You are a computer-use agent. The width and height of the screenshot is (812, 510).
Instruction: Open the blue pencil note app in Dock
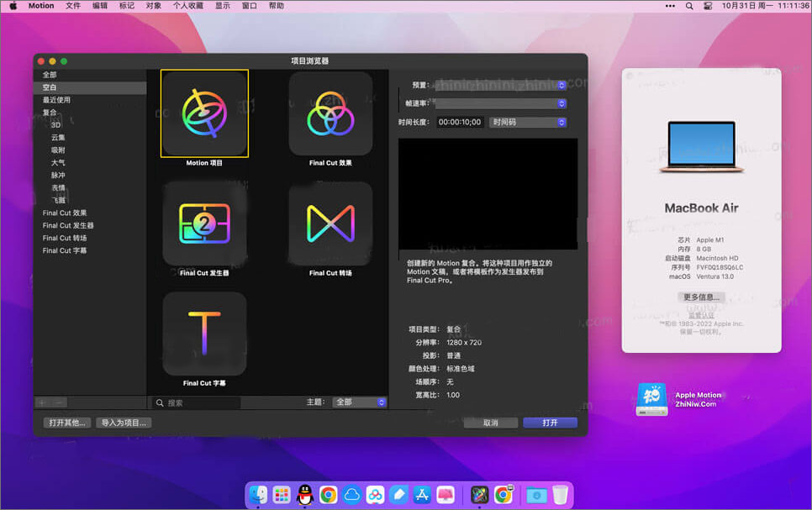tap(398, 495)
